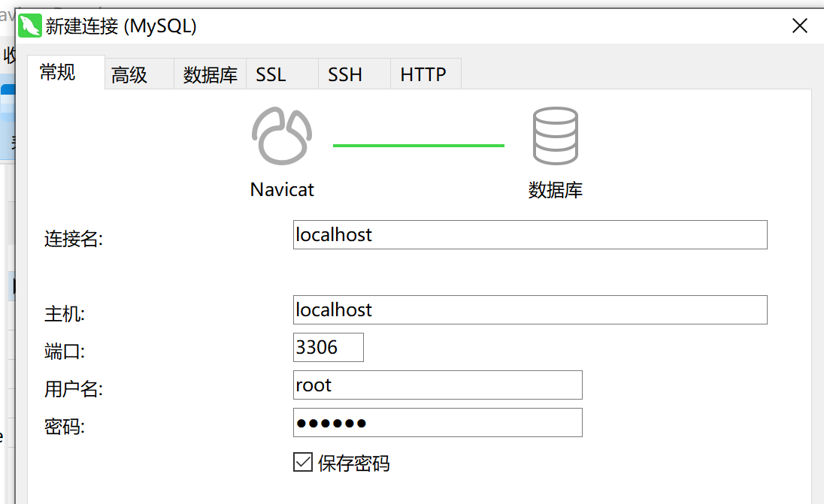The width and height of the screenshot is (824, 504).
Task: Focus the 连接名 input field
Action: (529, 234)
